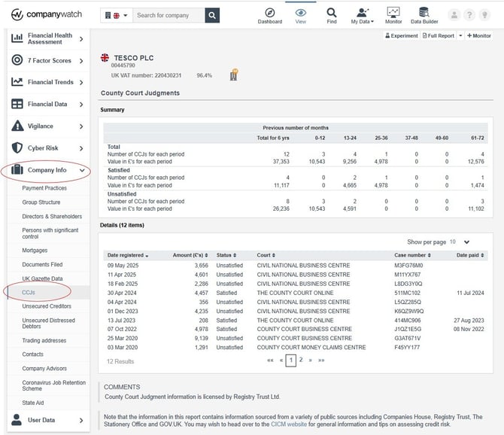Open the My Data menu
Screen dimensions: 504x435
[363, 16]
